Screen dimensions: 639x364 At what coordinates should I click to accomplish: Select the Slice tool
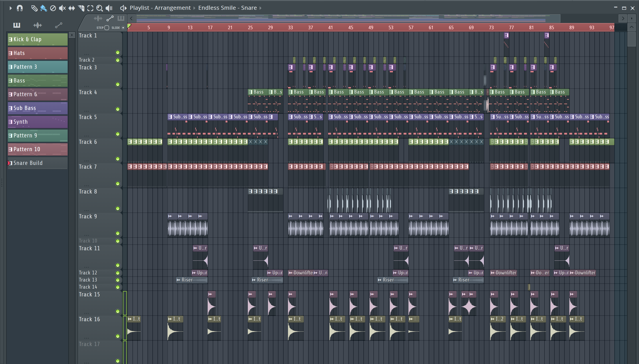(x=81, y=8)
